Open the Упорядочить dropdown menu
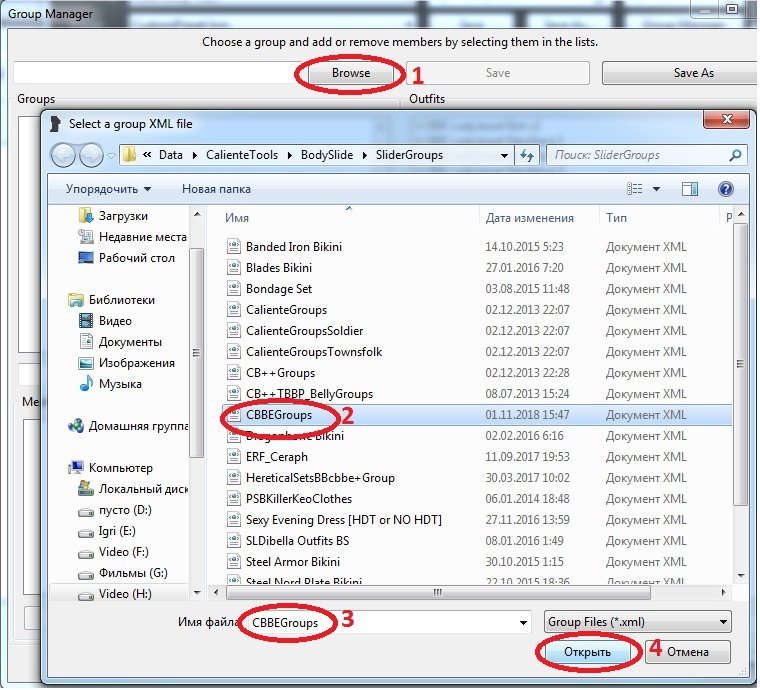 [108, 189]
